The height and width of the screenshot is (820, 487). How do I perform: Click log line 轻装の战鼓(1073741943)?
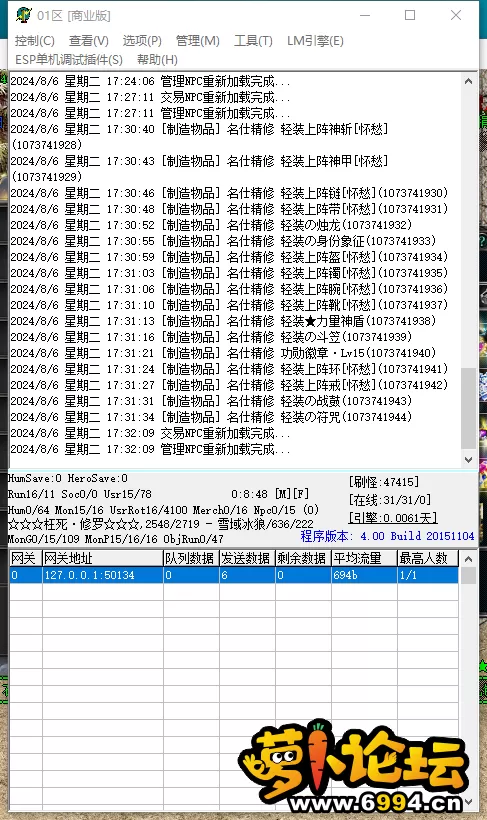click(211, 401)
